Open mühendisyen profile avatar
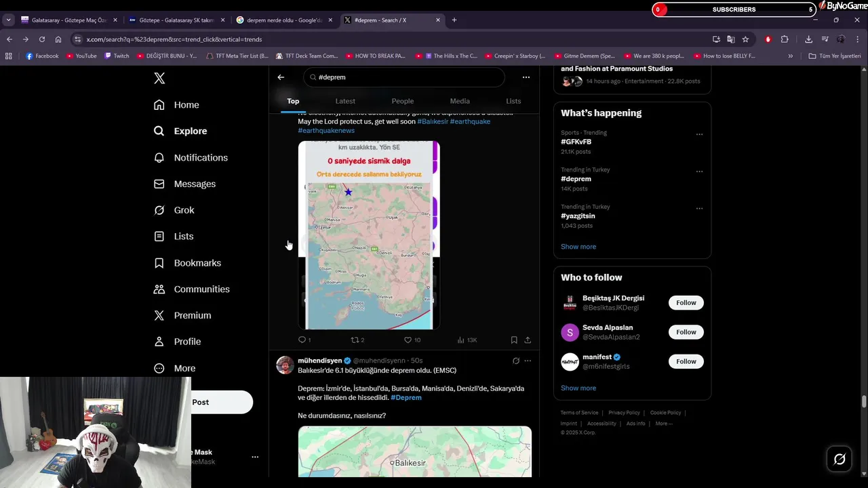 point(285,365)
